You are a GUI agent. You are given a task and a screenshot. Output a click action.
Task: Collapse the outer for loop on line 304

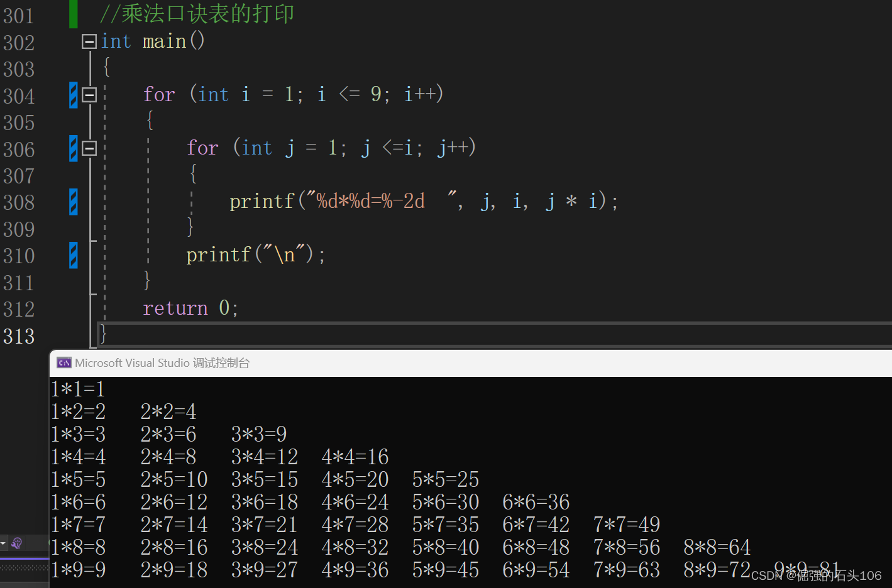(x=89, y=95)
